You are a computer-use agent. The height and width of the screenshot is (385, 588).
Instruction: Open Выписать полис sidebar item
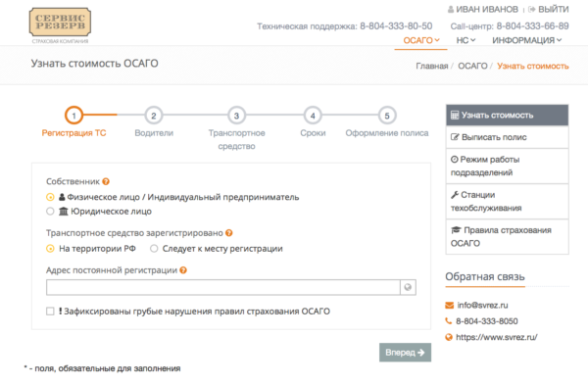pyautogui.click(x=507, y=137)
